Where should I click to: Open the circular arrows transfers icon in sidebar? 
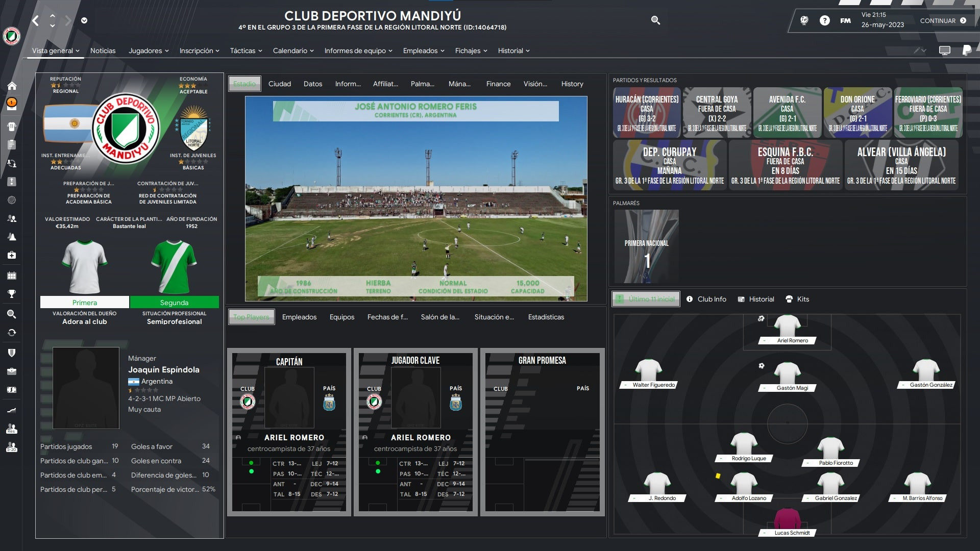click(x=12, y=333)
